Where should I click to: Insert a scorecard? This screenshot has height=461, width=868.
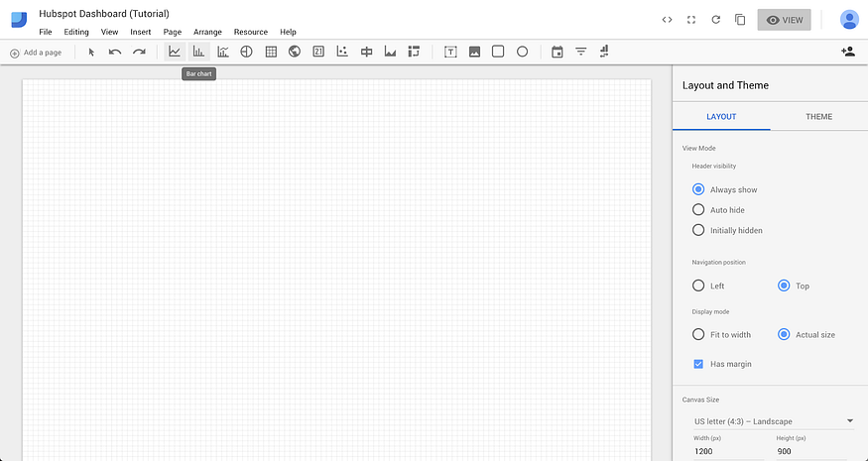318,52
